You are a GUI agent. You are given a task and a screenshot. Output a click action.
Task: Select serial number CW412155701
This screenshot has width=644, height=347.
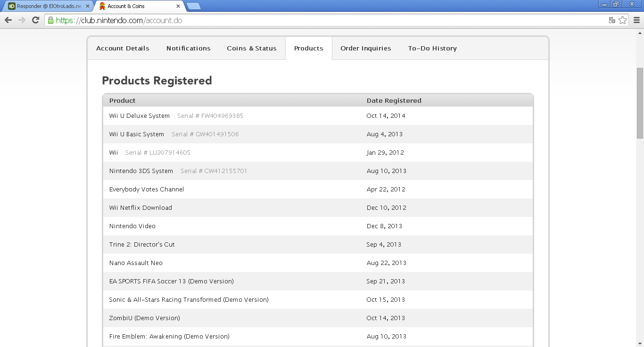(214, 171)
